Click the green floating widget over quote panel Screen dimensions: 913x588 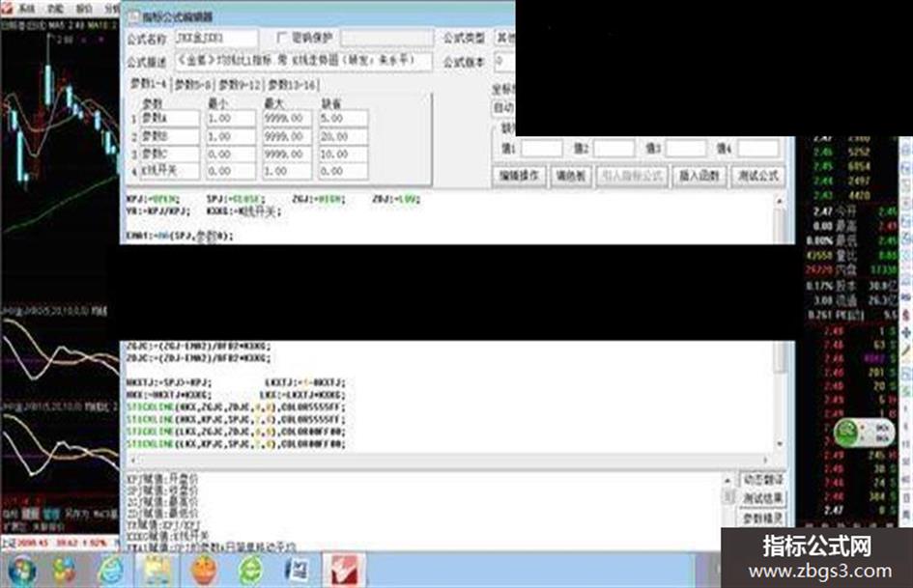pos(864,433)
